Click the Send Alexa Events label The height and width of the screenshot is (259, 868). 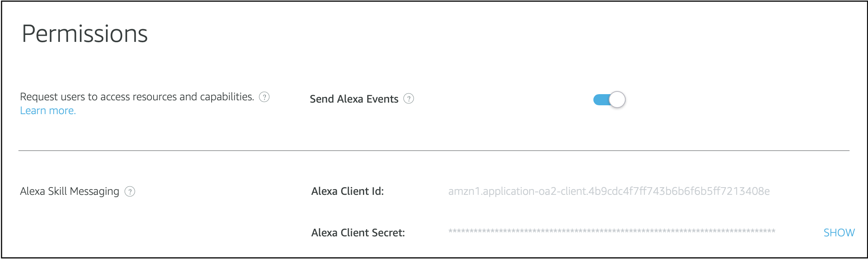coord(354,99)
